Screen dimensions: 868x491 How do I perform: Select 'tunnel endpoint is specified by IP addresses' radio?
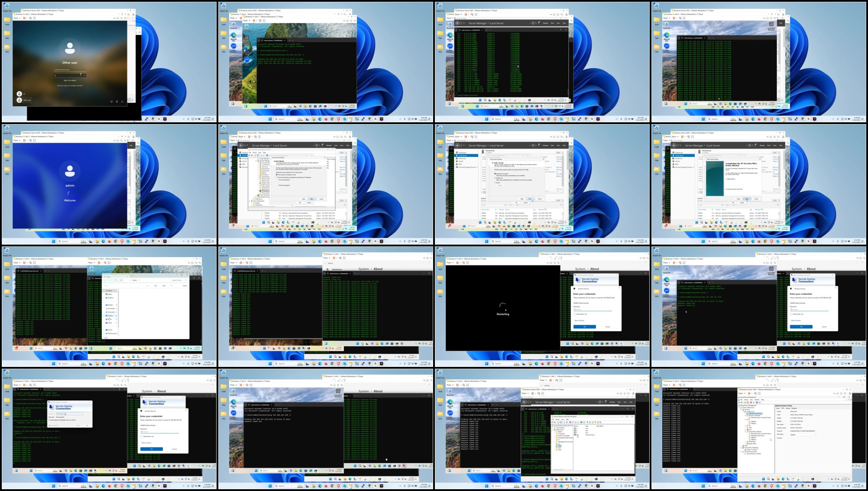pyautogui.click(x=276, y=177)
